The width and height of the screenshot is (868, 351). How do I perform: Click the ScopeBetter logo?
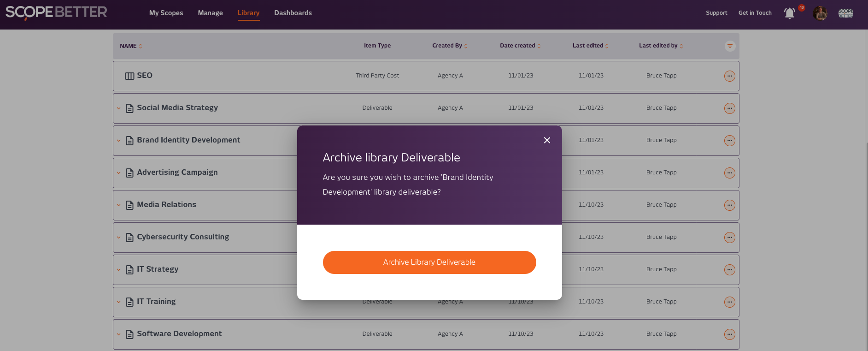(x=56, y=12)
